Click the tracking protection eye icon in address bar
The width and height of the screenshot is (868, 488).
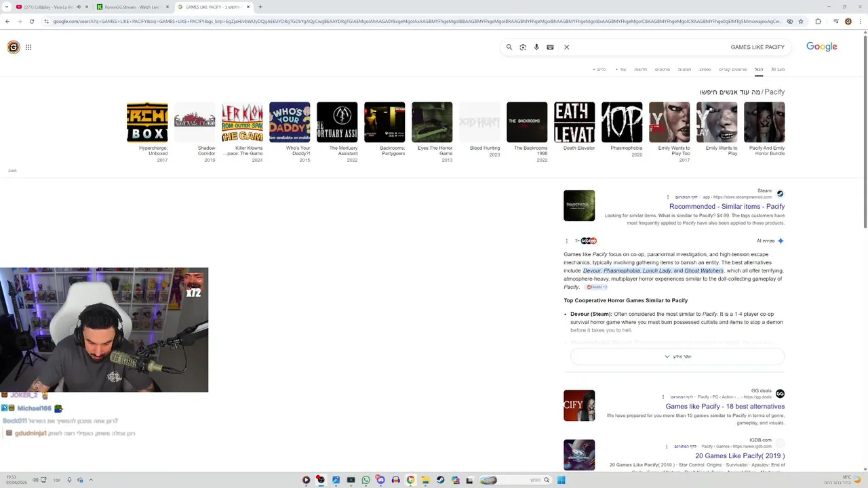click(x=790, y=21)
